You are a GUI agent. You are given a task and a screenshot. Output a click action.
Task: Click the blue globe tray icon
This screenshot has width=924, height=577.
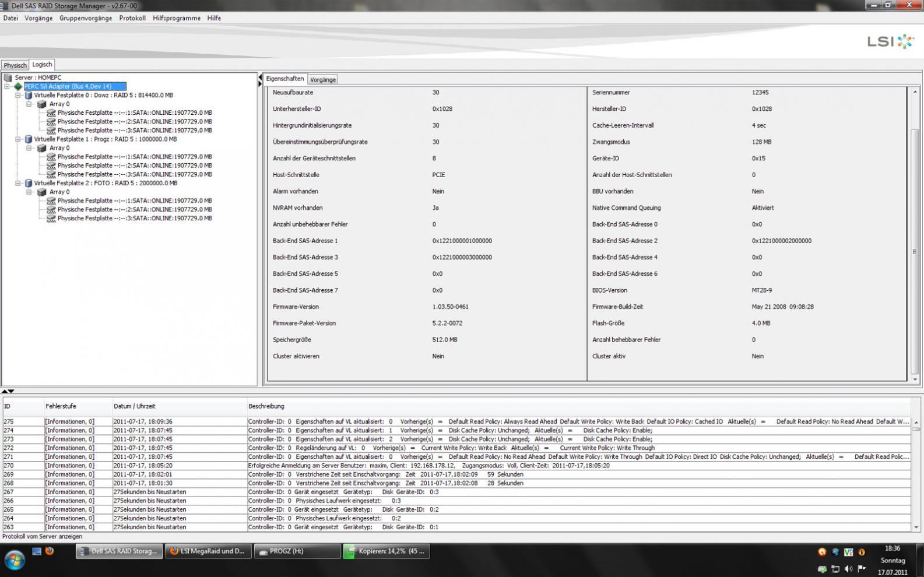(x=835, y=552)
